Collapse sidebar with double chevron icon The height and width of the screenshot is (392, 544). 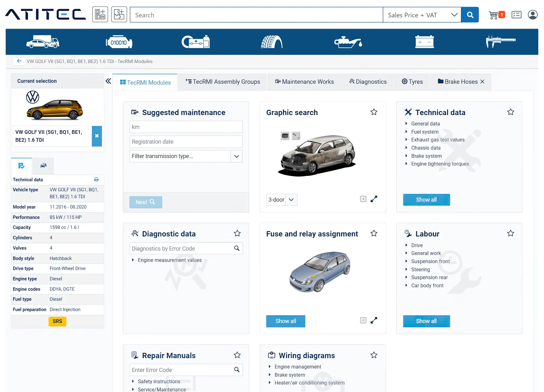tap(108, 81)
